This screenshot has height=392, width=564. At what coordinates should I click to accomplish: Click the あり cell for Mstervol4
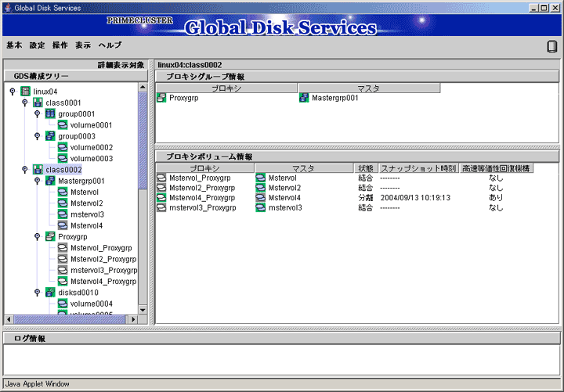pos(496,198)
